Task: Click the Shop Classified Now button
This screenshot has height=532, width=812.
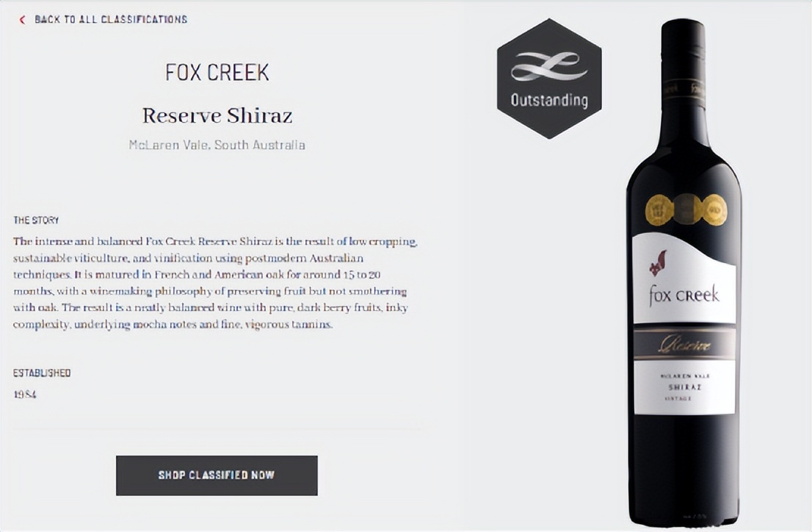Action: (217, 475)
